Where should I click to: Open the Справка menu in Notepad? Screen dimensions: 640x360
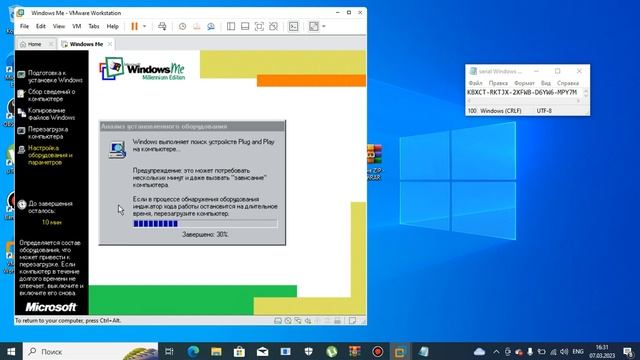click(x=568, y=83)
